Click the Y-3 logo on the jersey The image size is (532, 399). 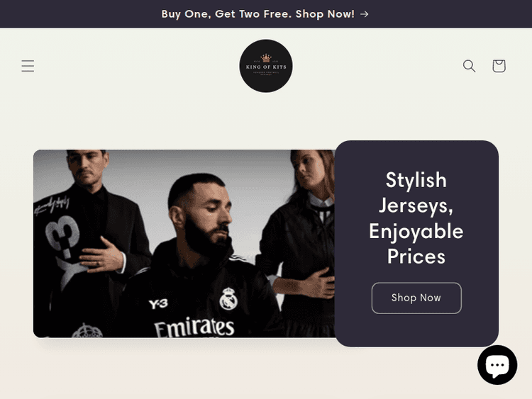pyautogui.click(x=158, y=304)
